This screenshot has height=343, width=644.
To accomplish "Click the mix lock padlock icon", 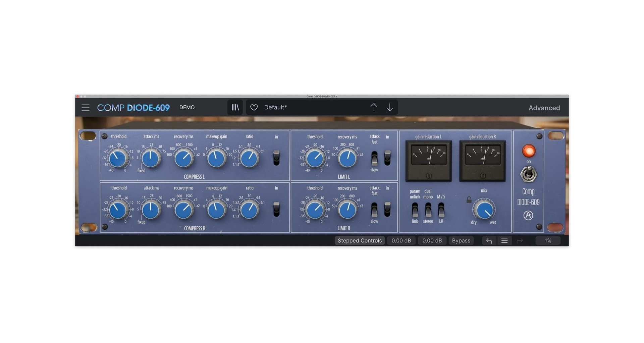I will point(469,200).
